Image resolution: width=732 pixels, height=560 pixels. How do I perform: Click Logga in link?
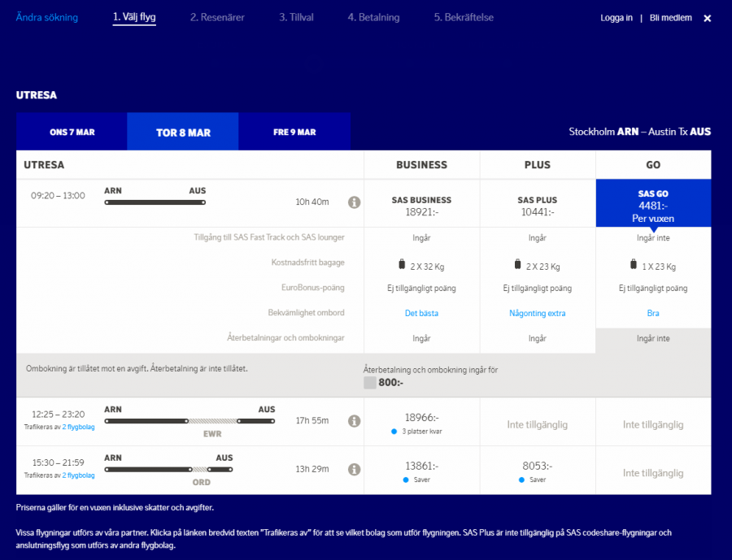[616, 18]
